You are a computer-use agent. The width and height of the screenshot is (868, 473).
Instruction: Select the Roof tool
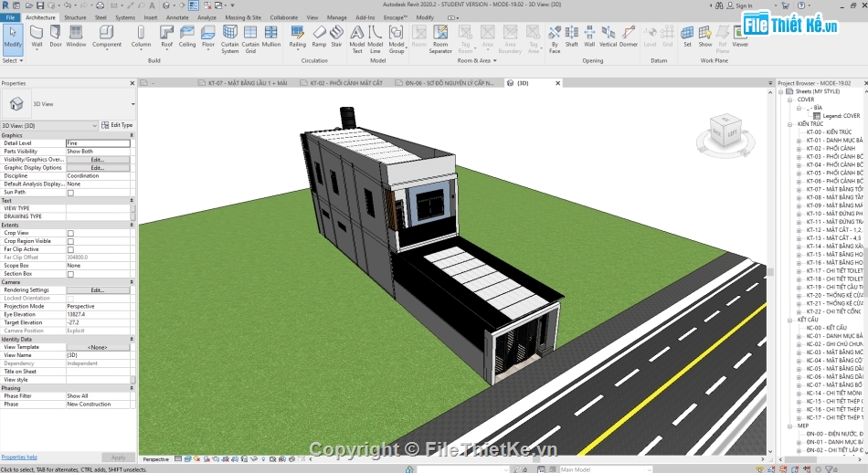[166, 37]
